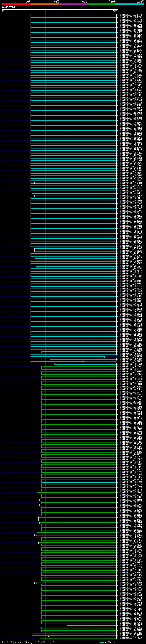Choose hit UniRef100_A7R121

131,251
